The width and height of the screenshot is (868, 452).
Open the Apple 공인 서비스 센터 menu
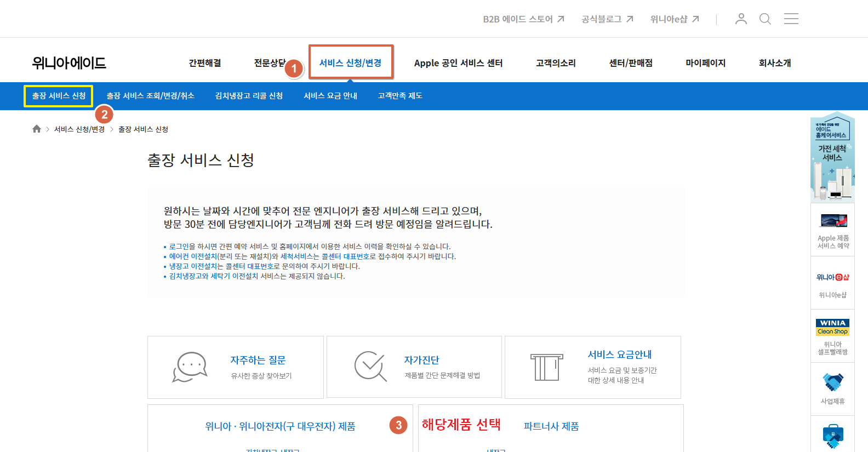pyautogui.click(x=458, y=63)
